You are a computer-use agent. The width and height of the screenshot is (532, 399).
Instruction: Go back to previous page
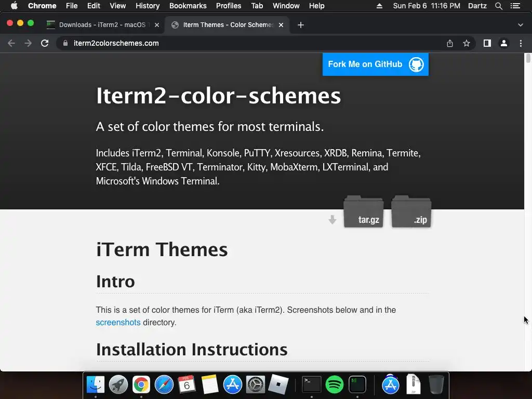point(11,43)
